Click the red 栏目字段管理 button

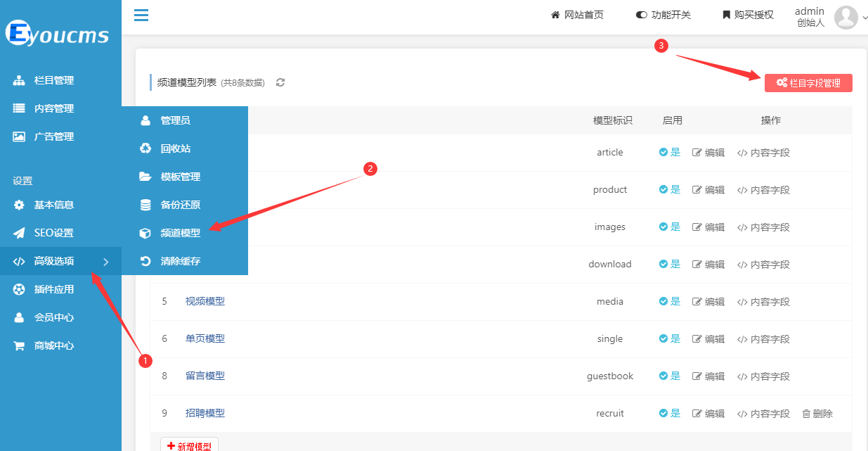pos(808,82)
